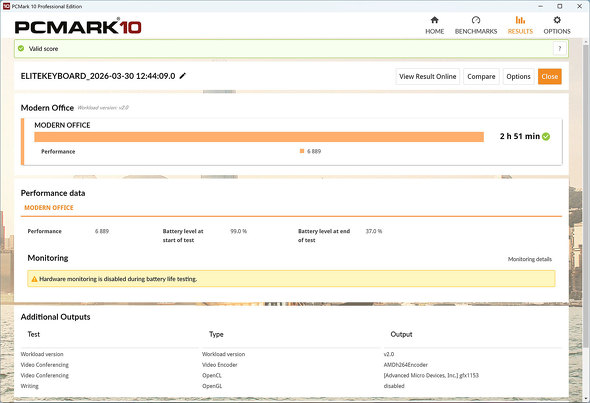This screenshot has width=590, height=403.
Task: Click the Compare button
Action: coord(481,76)
